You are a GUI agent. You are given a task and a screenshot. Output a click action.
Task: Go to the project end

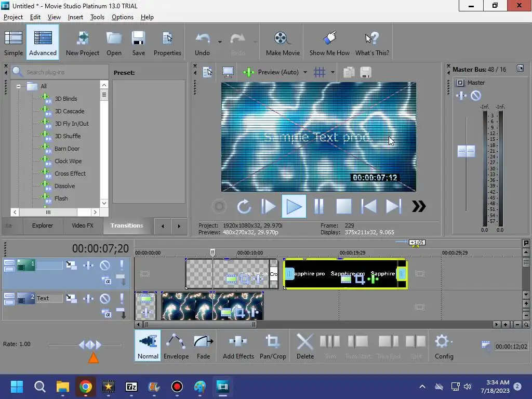pos(394,206)
